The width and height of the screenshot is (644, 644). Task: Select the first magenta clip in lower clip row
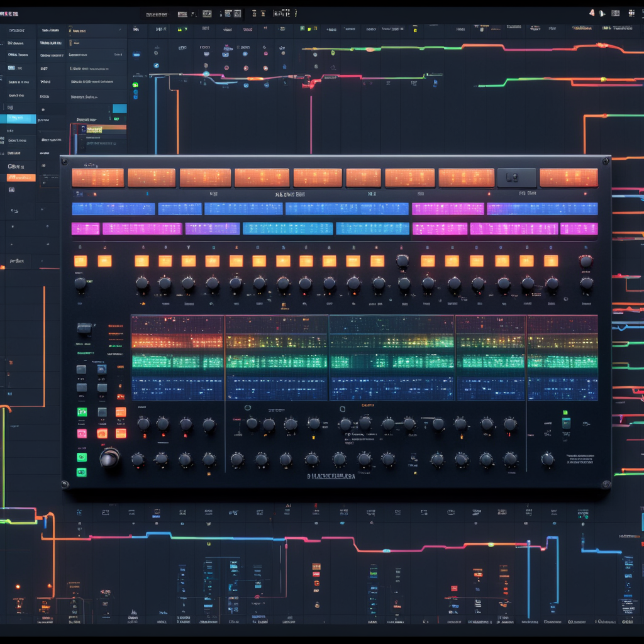pyautogui.click(x=86, y=228)
